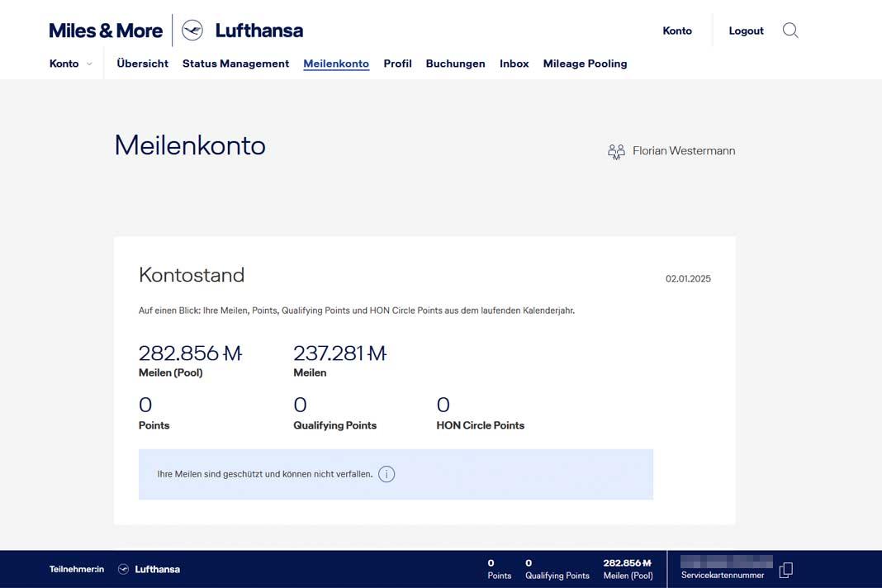Screen dimensions: 882x588
Task: Click the Teilnehmer:in label in footer
Action: coord(77,570)
